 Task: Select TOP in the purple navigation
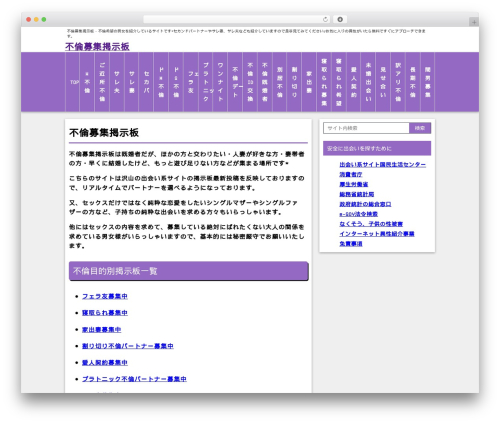(74, 82)
